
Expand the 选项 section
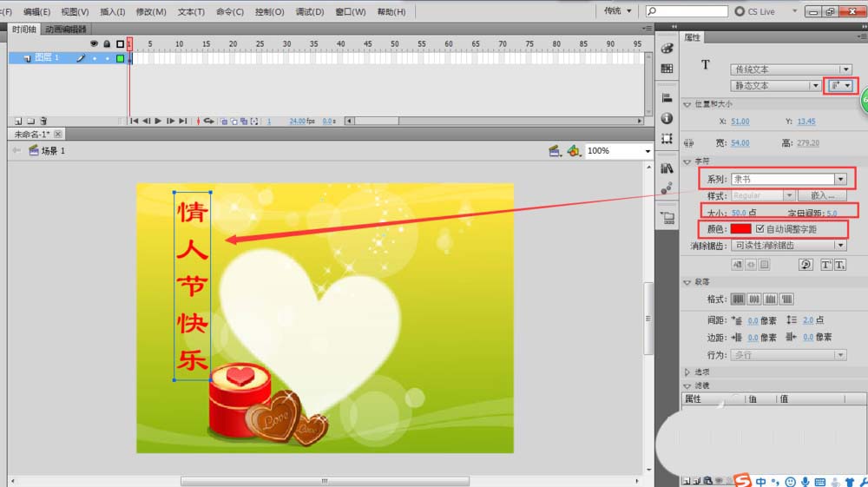(x=687, y=372)
